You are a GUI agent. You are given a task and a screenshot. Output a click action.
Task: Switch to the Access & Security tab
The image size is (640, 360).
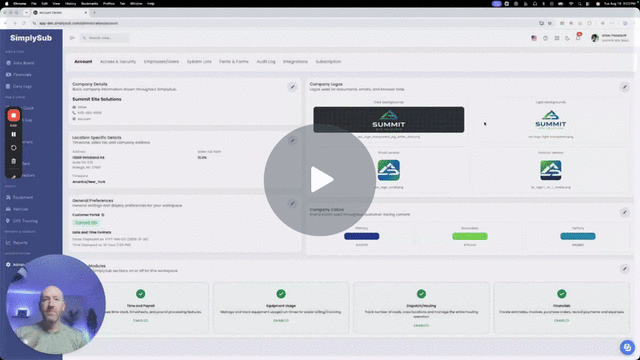[118, 62]
